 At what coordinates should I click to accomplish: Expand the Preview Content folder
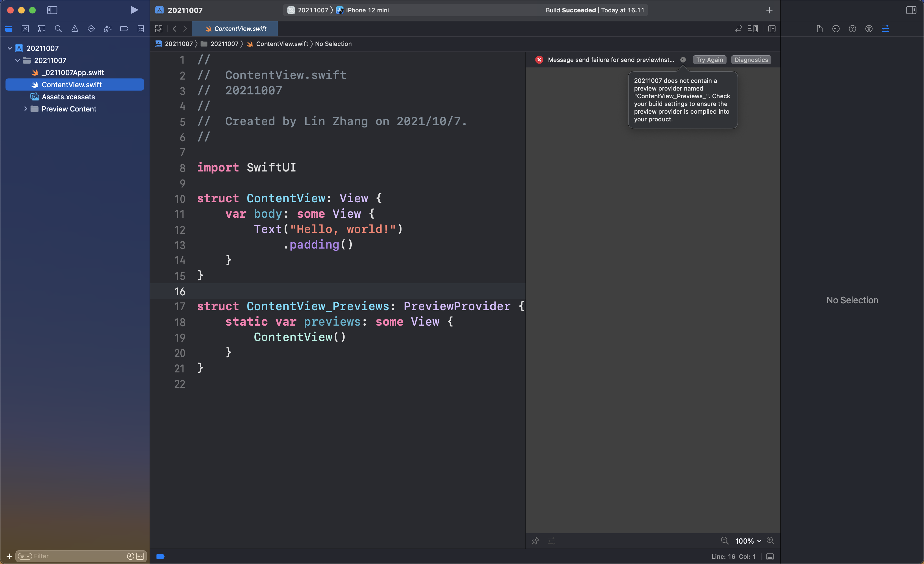26,109
